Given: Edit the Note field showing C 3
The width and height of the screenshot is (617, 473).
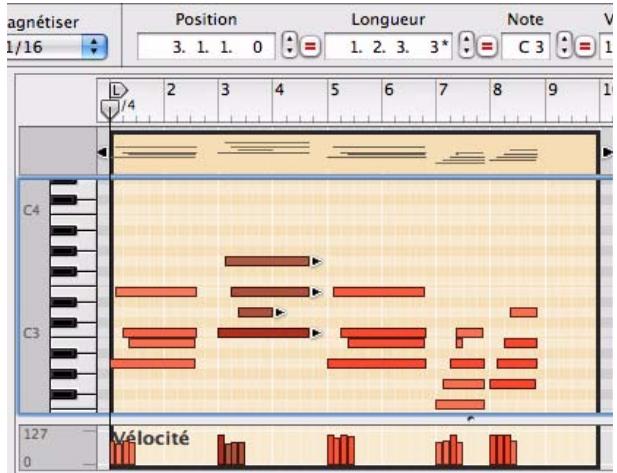Looking at the screenshot, I should pyautogui.click(x=526, y=47).
